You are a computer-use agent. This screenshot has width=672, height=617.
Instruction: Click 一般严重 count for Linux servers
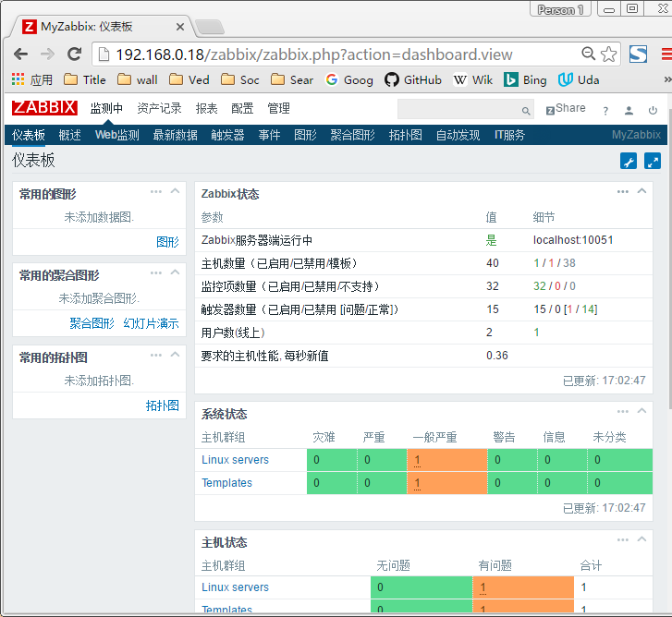tap(417, 461)
